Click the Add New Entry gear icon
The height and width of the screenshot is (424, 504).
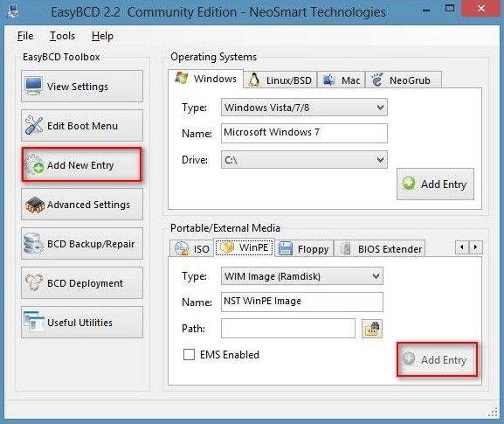(34, 165)
